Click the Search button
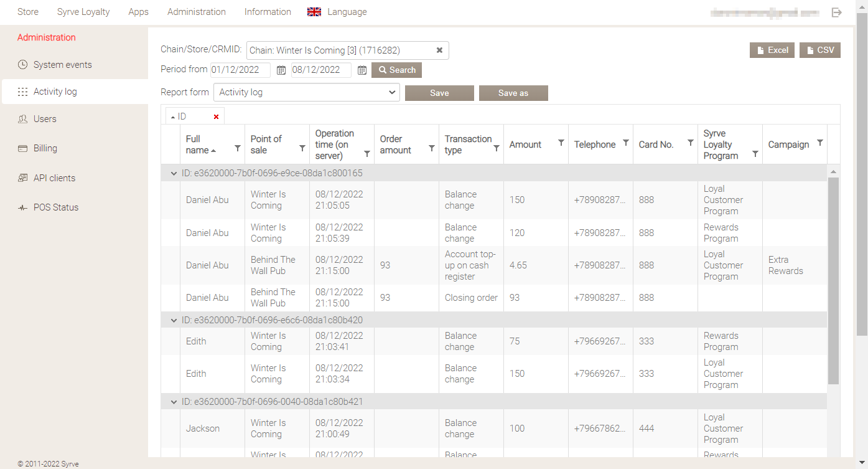 point(396,70)
